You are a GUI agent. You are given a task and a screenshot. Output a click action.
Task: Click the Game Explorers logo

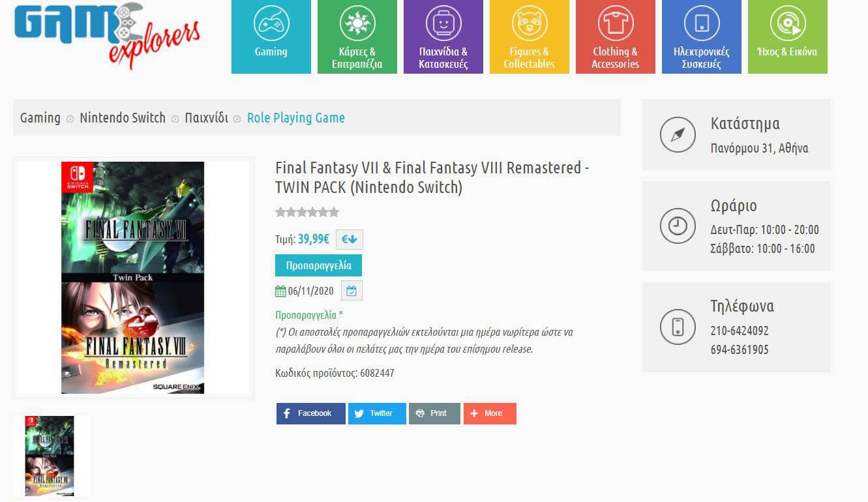pos(107,35)
